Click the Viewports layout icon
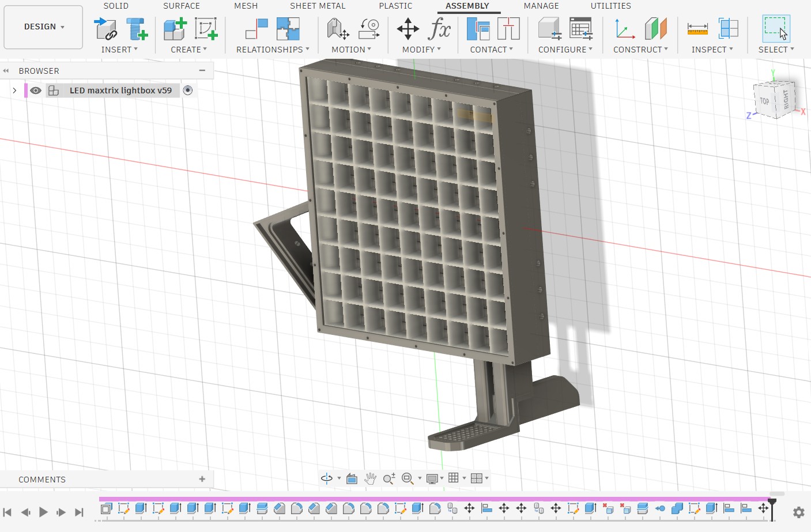This screenshot has height=532, width=811. [x=477, y=478]
